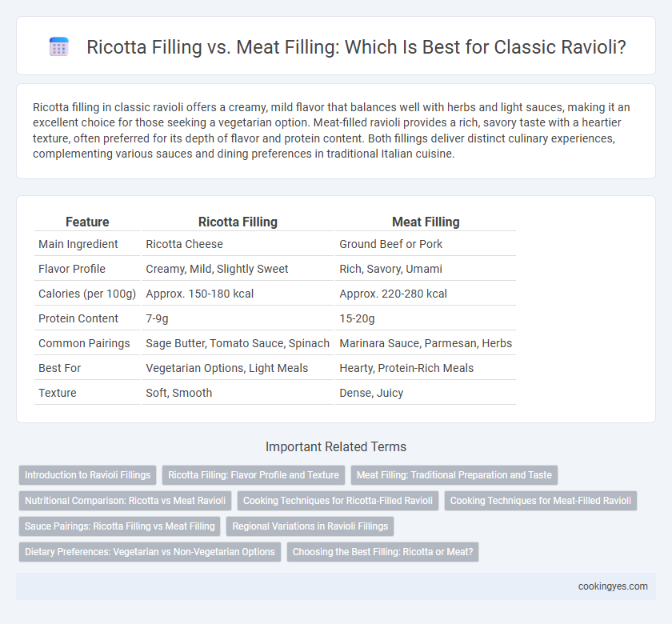Click the 'Feature' column header

[87, 222]
